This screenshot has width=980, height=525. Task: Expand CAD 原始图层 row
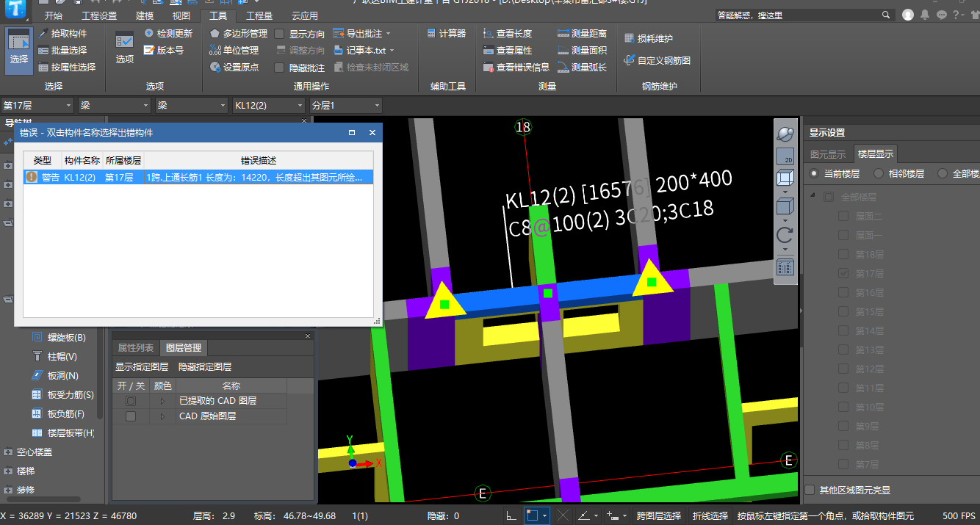(162, 416)
